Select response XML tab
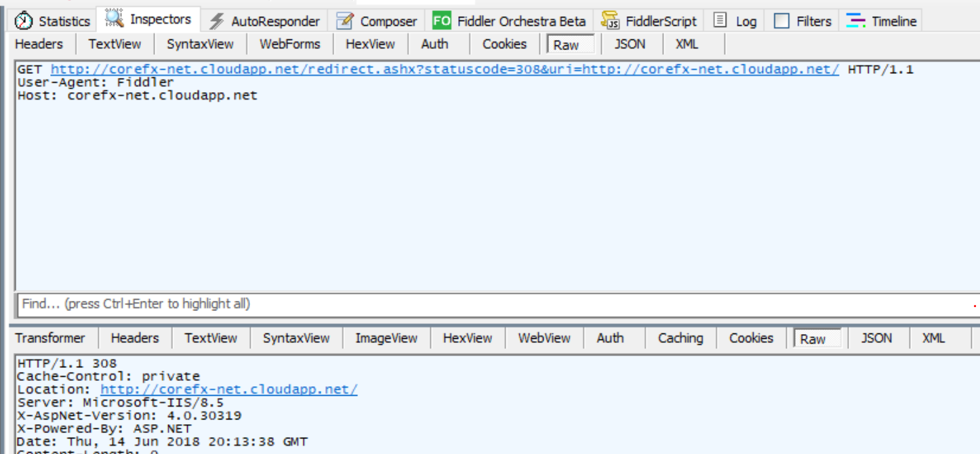 click(x=933, y=338)
